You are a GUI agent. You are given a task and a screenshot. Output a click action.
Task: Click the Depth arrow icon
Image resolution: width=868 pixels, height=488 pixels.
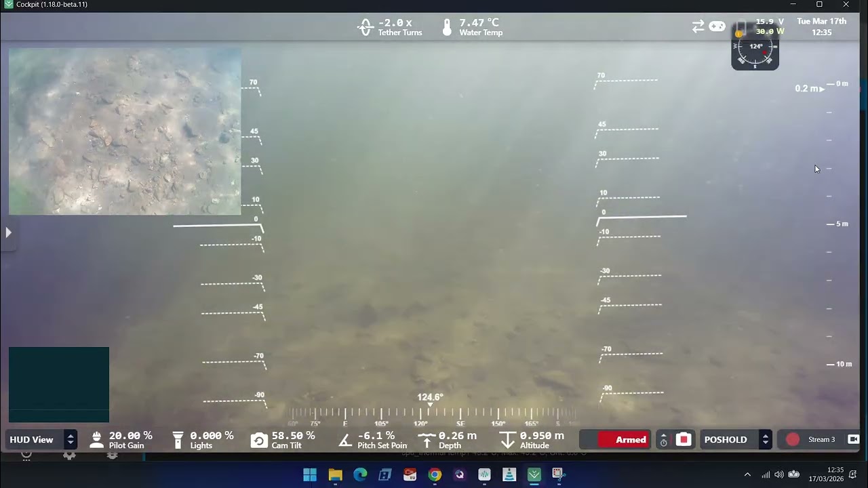[427, 441]
